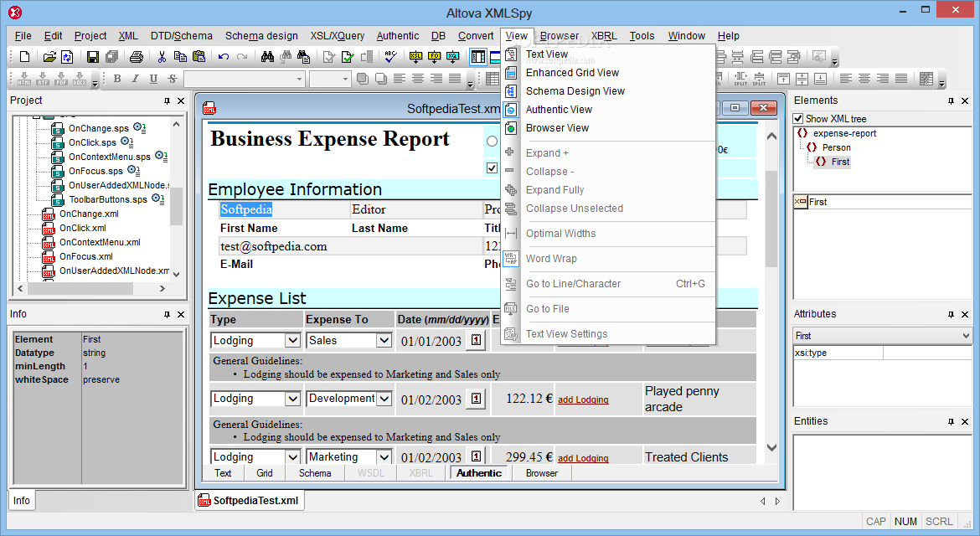Open calendar picker in Development expense row

pyautogui.click(x=477, y=398)
